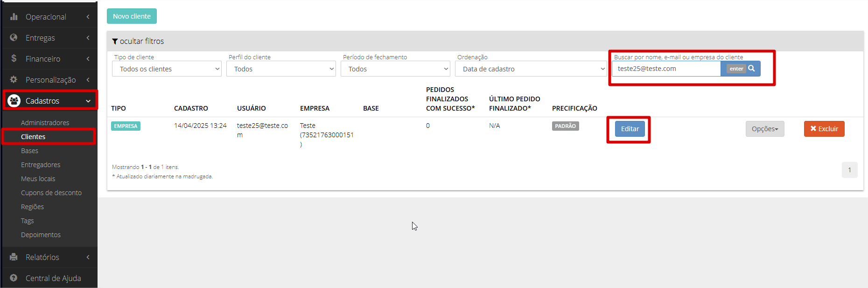Click the USUÁRIO column header

[x=251, y=108]
